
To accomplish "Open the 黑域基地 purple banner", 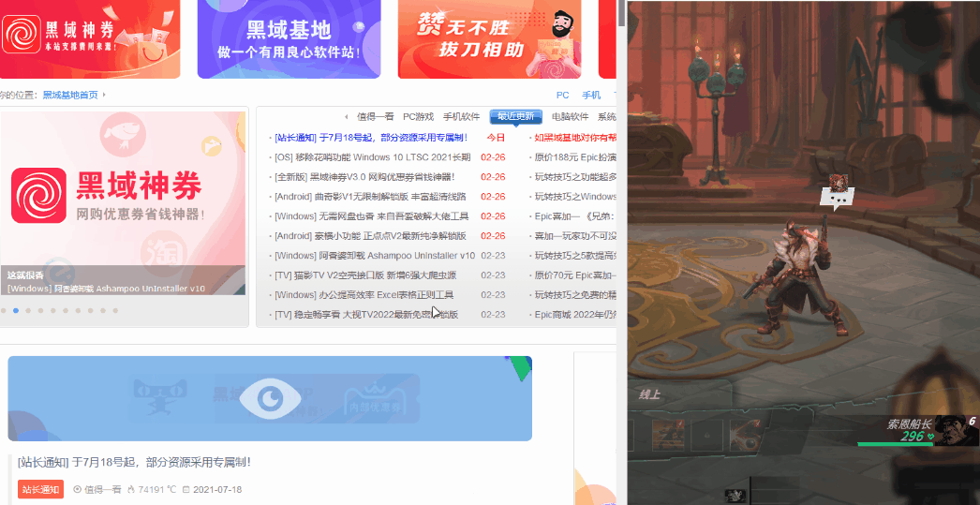I will click(x=289, y=38).
